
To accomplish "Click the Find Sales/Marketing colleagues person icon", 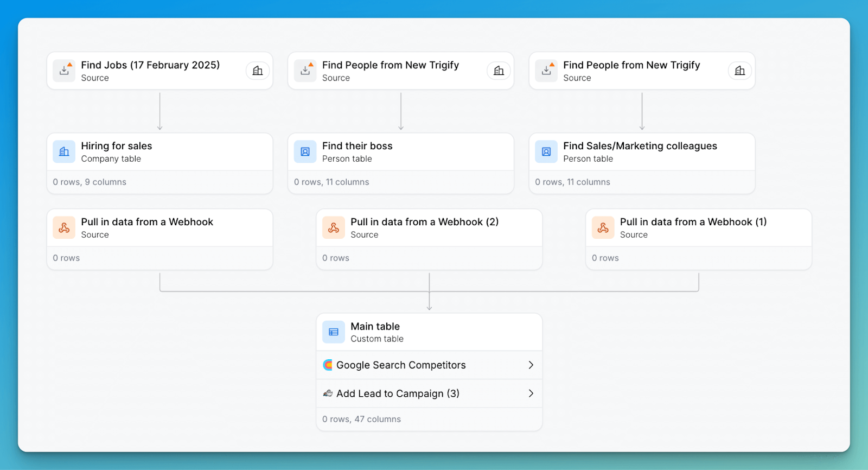I will 546,152.
